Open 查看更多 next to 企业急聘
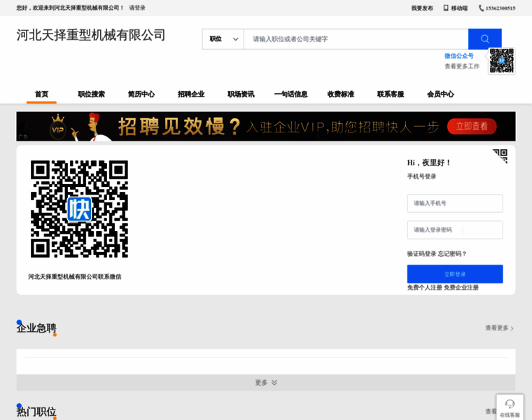This screenshot has height=420, width=532. coord(499,328)
